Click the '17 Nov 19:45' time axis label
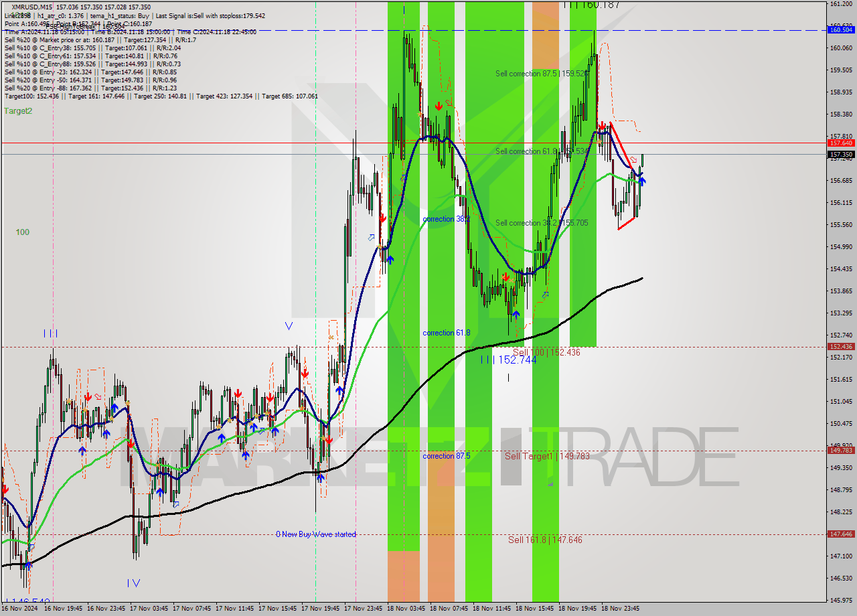This screenshot has width=857, height=616. (x=321, y=609)
